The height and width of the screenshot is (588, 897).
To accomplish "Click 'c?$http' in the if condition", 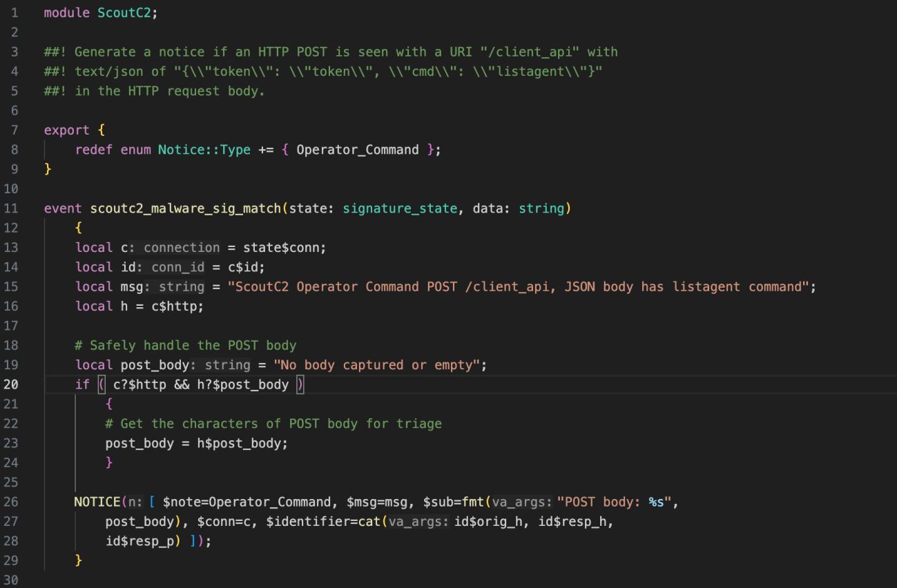I will 140,384.
